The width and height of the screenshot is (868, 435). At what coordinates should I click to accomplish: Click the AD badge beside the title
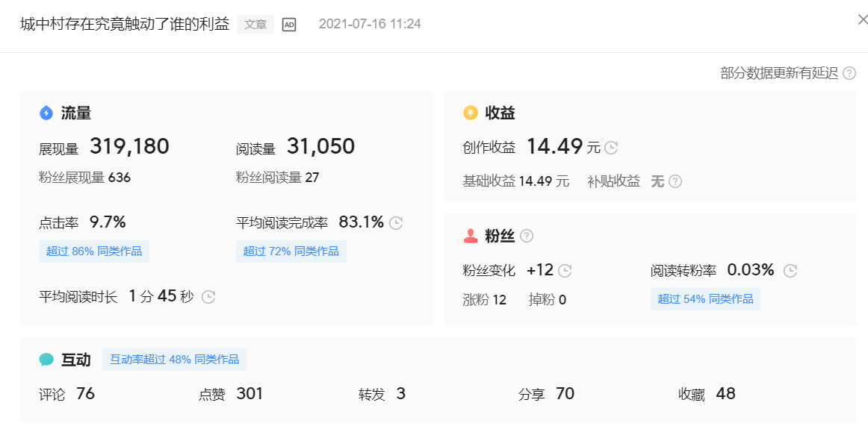click(x=289, y=24)
